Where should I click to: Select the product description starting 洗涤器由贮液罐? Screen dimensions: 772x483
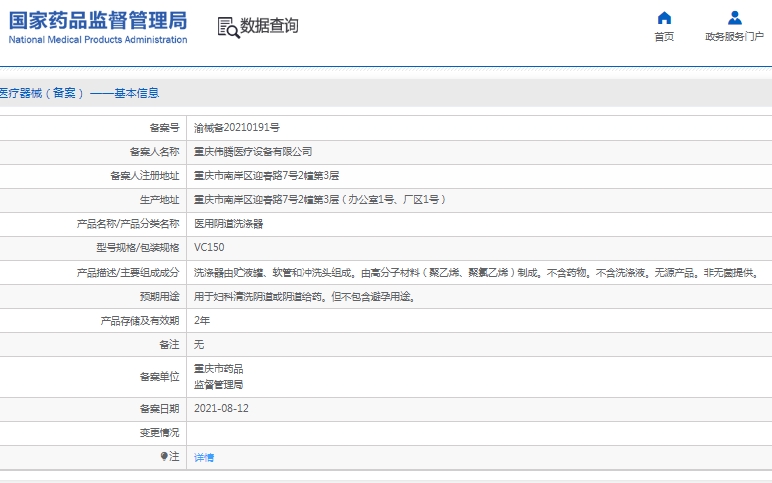point(477,273)
